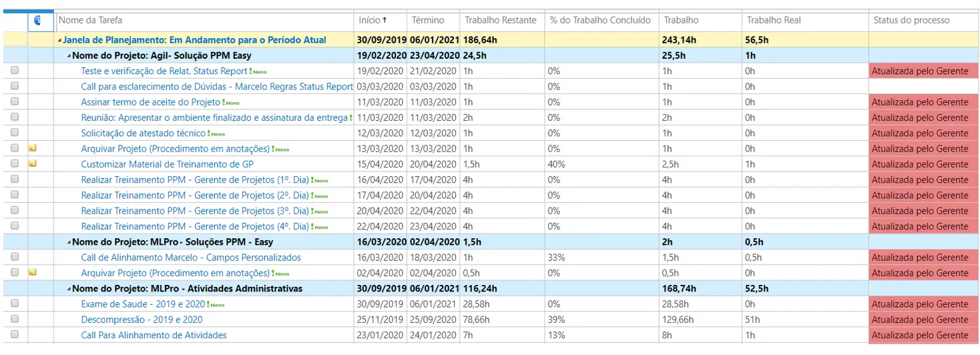Viewport: 980px width, 355px height.
Task: Check the Call Para Alinhamento de Atividades checkbox
Action: [15, 335]
